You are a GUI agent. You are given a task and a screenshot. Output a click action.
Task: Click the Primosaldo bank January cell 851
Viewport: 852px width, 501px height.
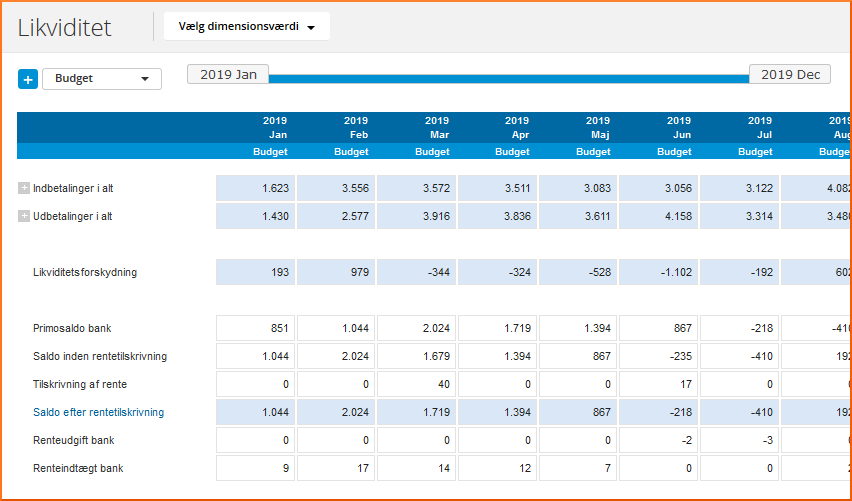click(256, 328)
